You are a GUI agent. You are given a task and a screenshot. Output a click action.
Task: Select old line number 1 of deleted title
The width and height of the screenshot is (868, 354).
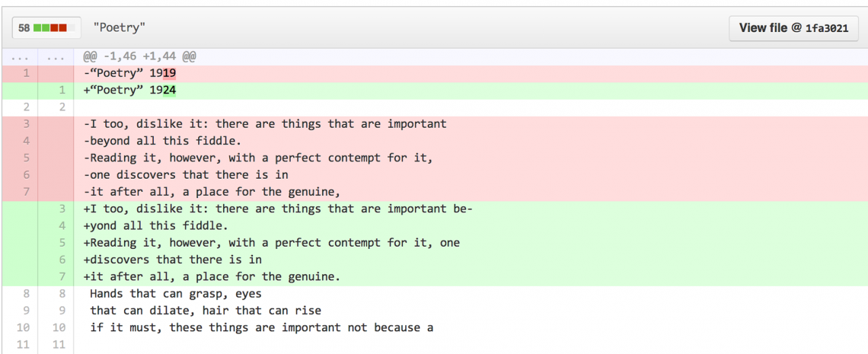coord(26,74)
